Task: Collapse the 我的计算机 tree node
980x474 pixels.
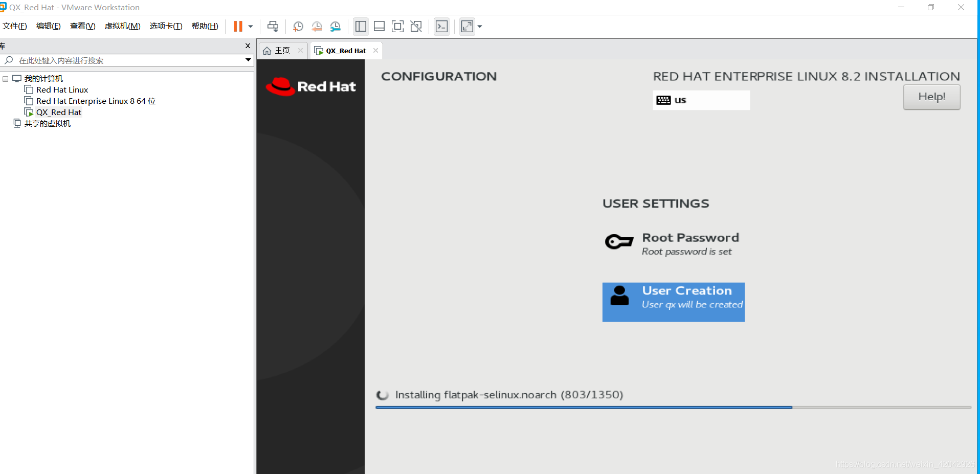Action: coord(6,79)
